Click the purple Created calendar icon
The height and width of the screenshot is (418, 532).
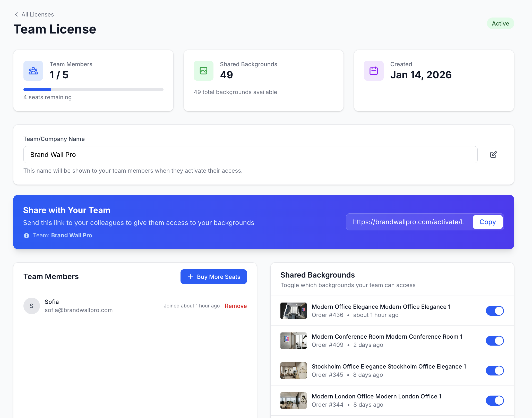373,71
